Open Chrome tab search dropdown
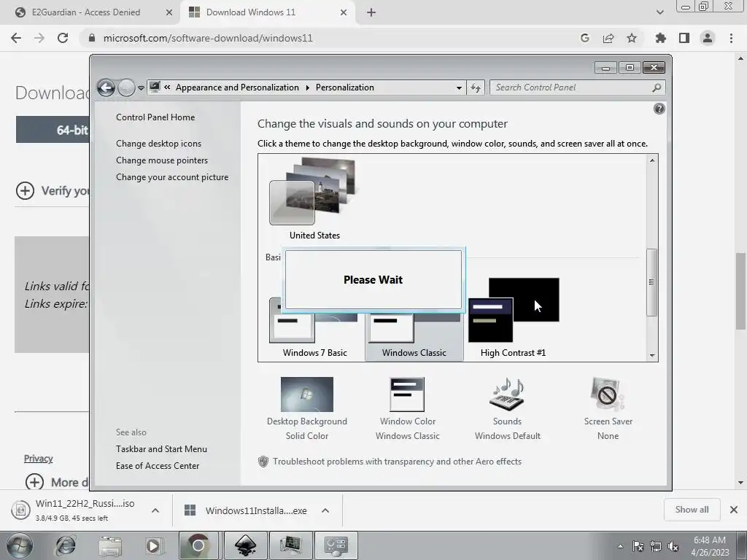Screen dimensions: 747x560 pyautogui.click(x=659, y=12)
